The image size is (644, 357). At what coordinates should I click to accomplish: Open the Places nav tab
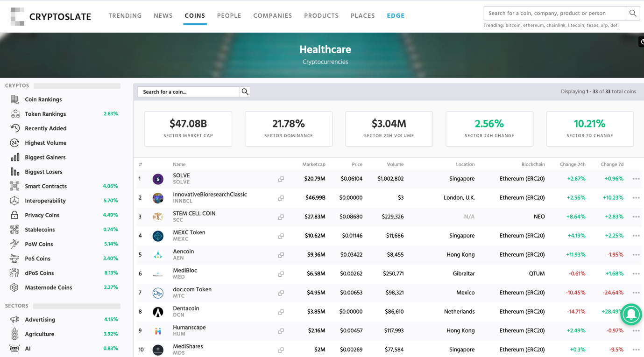tap(363, 16)
